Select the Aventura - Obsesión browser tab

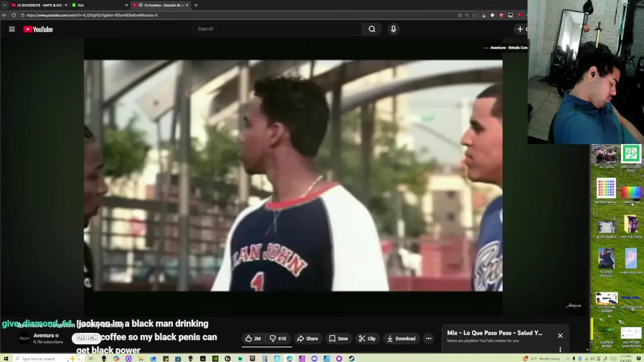coord(160,5)
